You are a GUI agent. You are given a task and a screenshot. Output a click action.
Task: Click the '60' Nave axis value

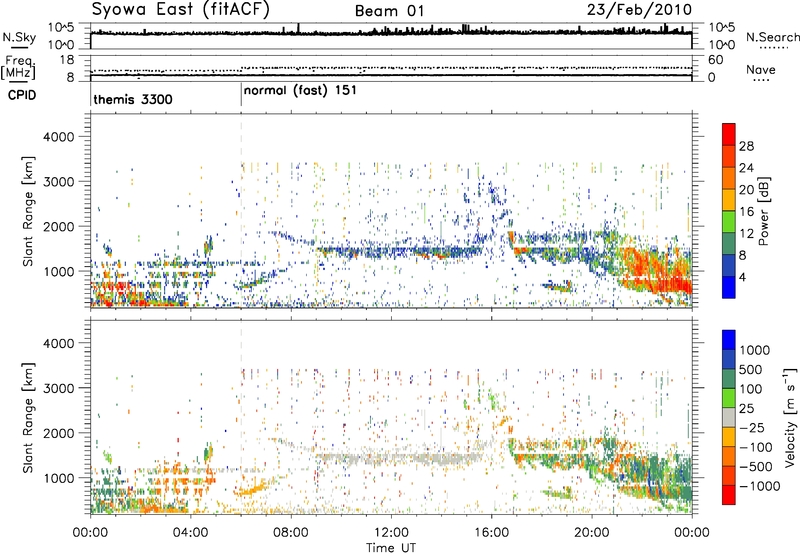715,60
